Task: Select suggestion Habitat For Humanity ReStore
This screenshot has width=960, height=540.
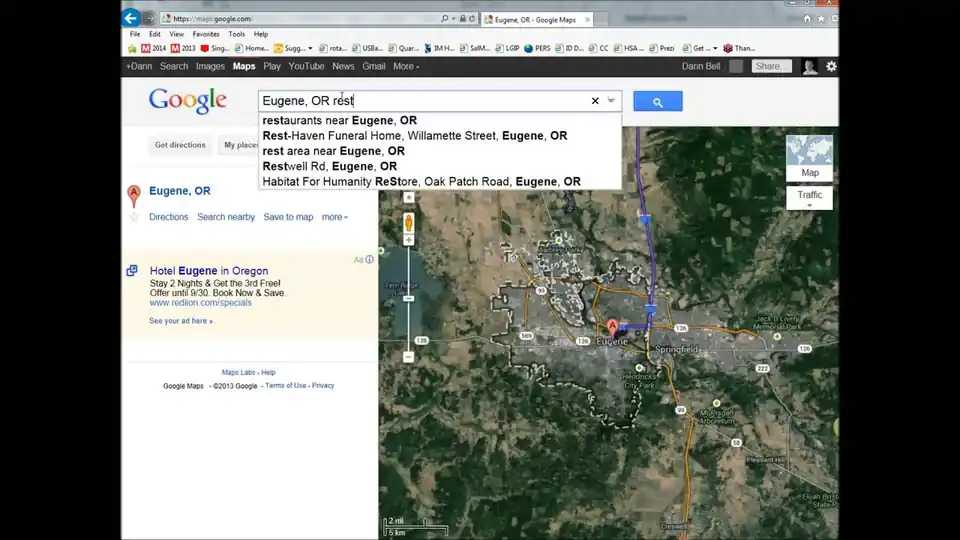Action: pyautogui.click(x=440, y=182)
